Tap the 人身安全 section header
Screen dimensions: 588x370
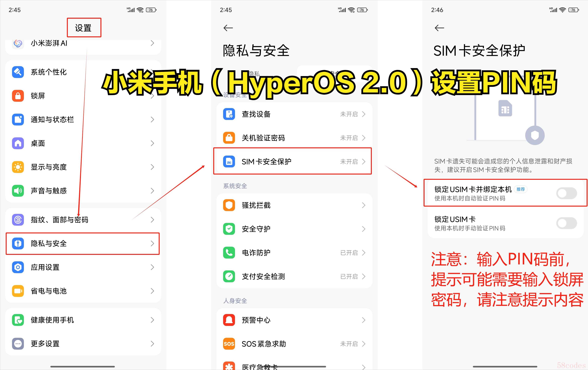[x=235, y=301]
